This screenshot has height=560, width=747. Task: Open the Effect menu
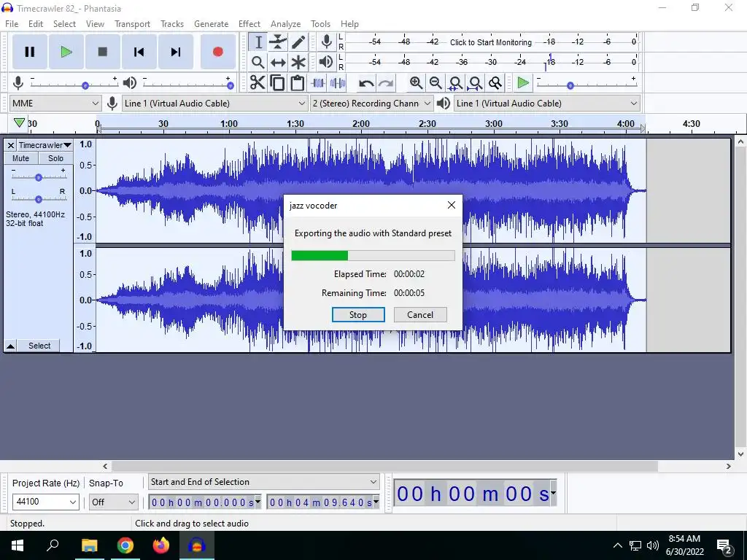coord(249,24)
